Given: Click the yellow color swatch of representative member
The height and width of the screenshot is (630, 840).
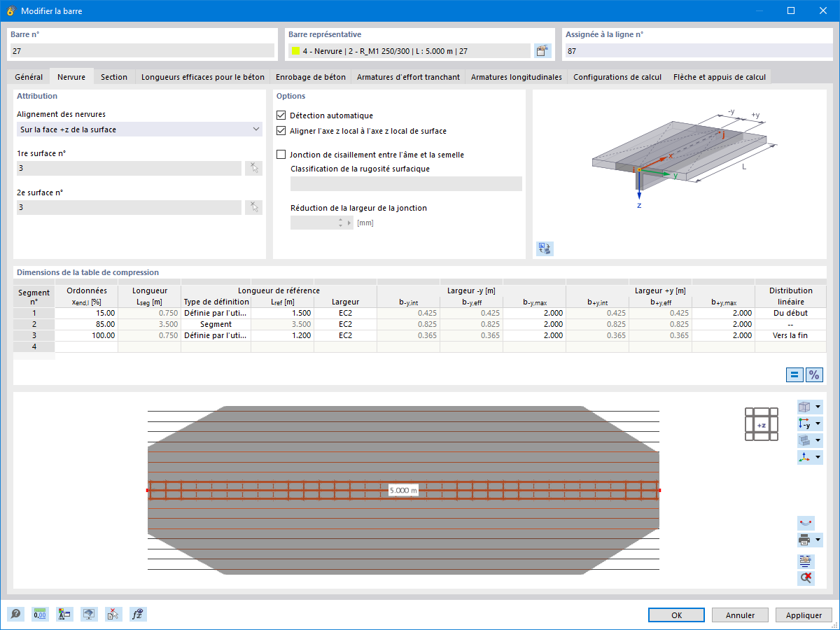Looking at the screenshot, I should coord(296,51).
